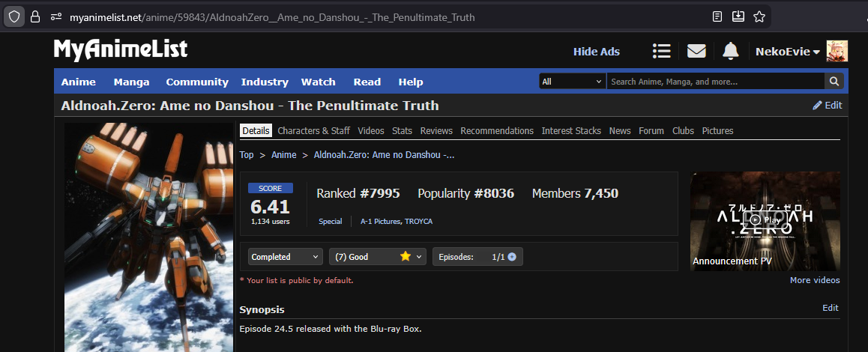Switch to the Recommendations tab
The height and width of the screenshot is (352, 868).
[x=497, y=130]
